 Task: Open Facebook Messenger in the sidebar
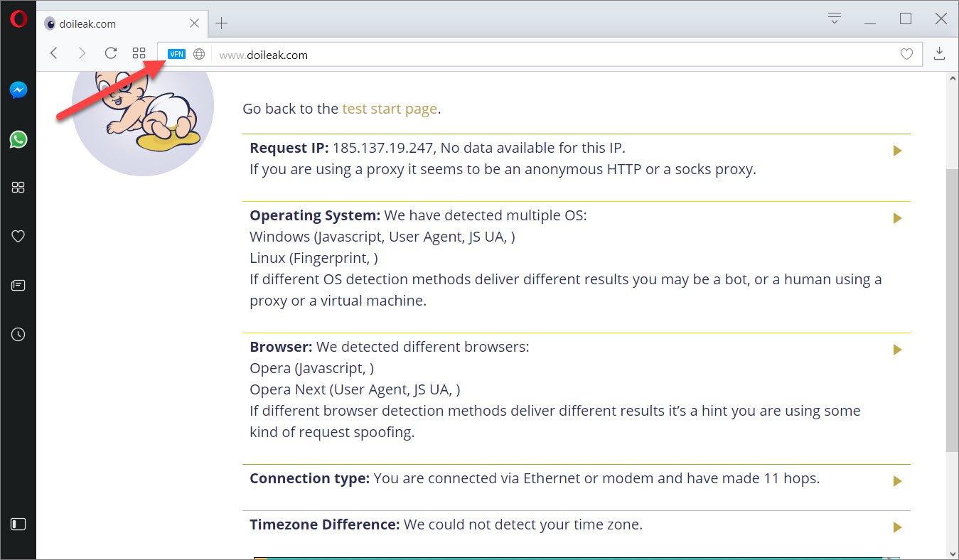tap(18, 90)
